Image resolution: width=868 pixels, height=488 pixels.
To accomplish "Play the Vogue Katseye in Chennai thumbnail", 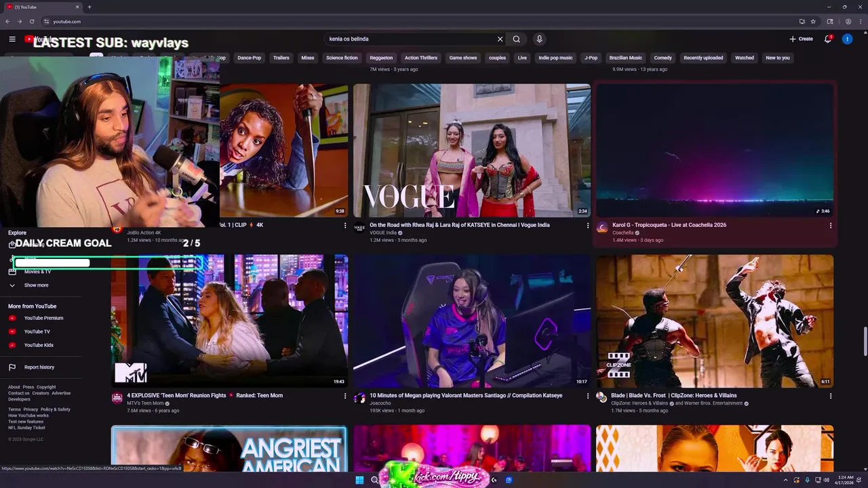I will [472, 150].
